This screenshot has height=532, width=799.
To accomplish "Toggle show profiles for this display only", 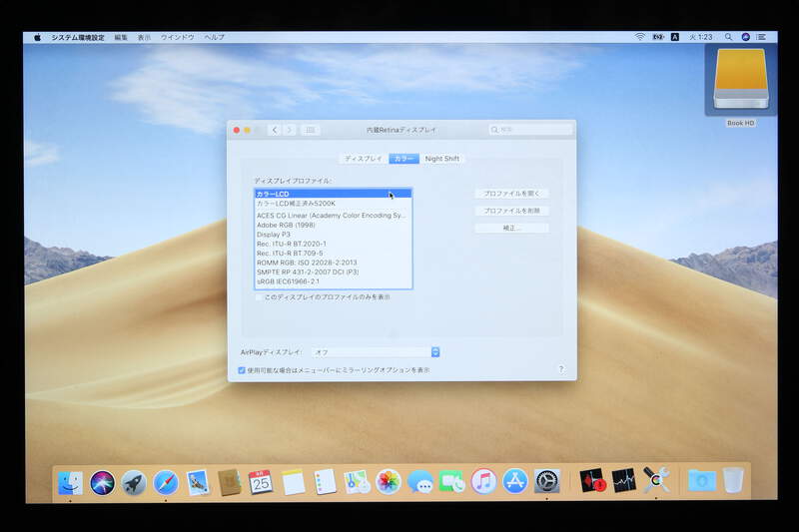I will (260, 296).
